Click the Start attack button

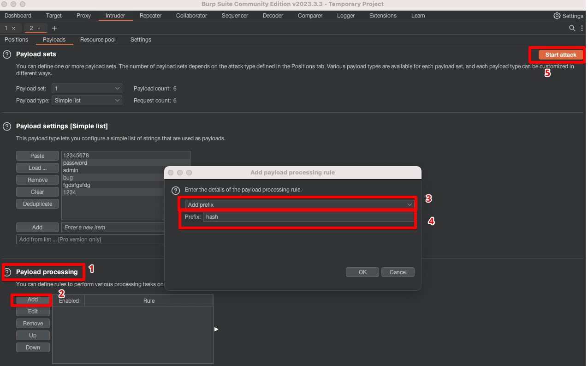(561, 54)
